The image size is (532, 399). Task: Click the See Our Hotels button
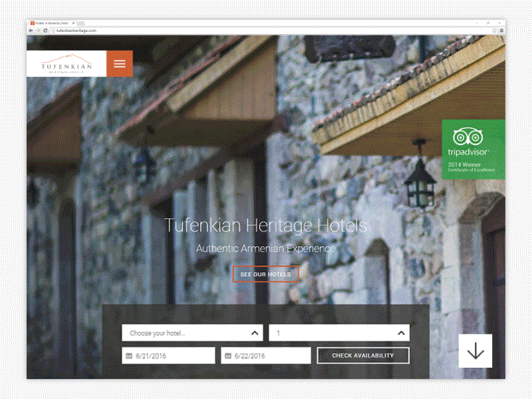pyautogui.click(x=265, y=274)
